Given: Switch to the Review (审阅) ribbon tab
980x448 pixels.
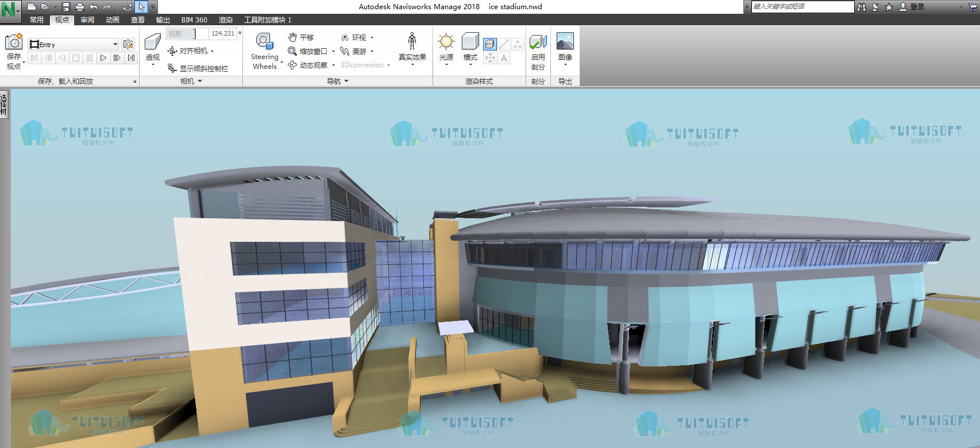Looking at the screenshot, I should coord(87,20).
